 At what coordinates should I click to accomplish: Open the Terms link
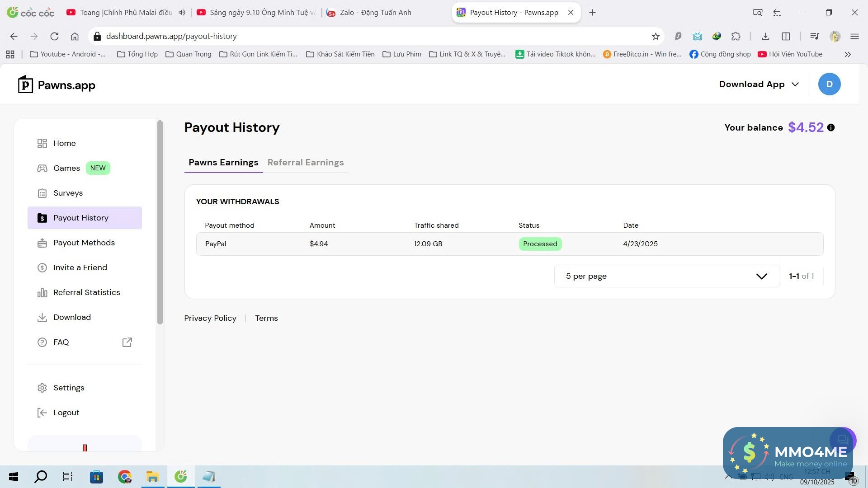tap(266, 318)
